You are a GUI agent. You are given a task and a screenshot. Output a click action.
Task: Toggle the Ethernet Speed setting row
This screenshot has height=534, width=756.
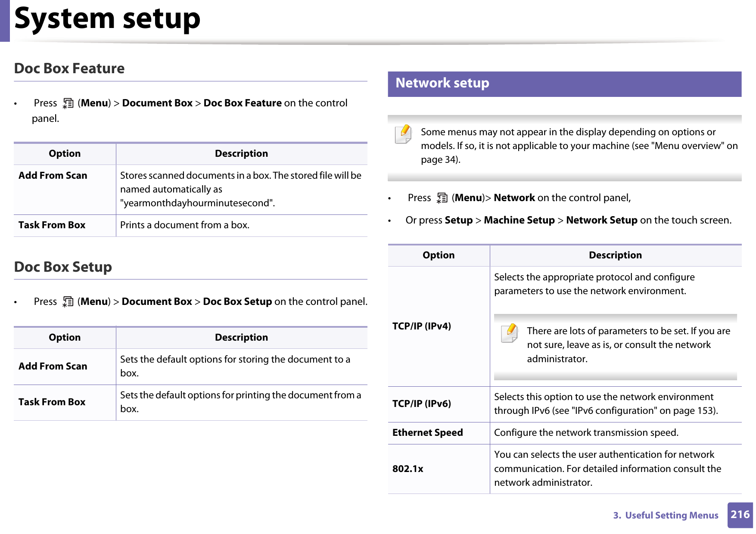427,432
